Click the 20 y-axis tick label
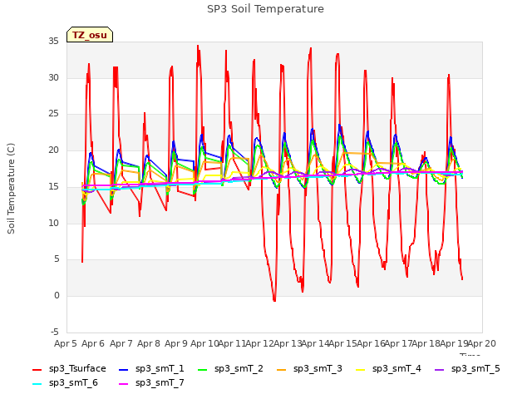The width and height of the screenshot is (532, 399). click(53, 150)
